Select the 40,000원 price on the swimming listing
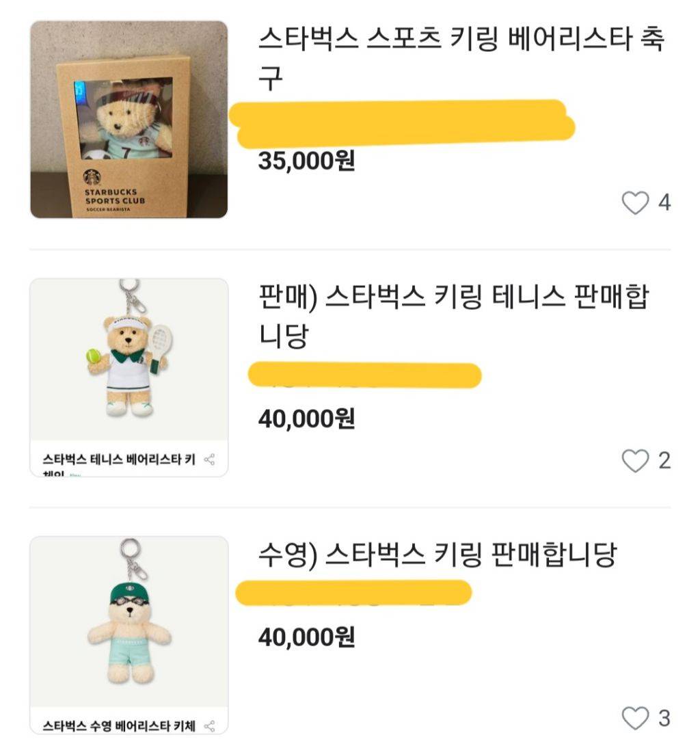The image size is (700, 746). (x=307, y=637)
